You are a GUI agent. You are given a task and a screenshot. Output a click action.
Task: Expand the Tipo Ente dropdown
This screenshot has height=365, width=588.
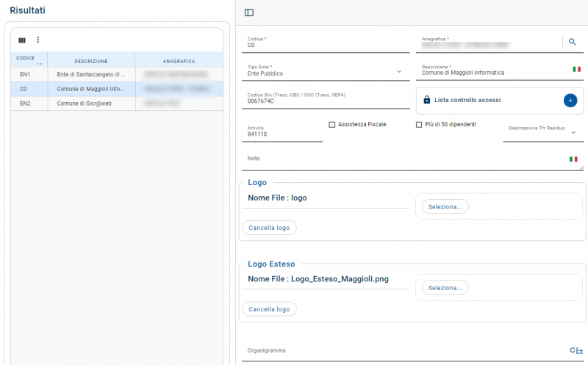click(x=399, y=72)
